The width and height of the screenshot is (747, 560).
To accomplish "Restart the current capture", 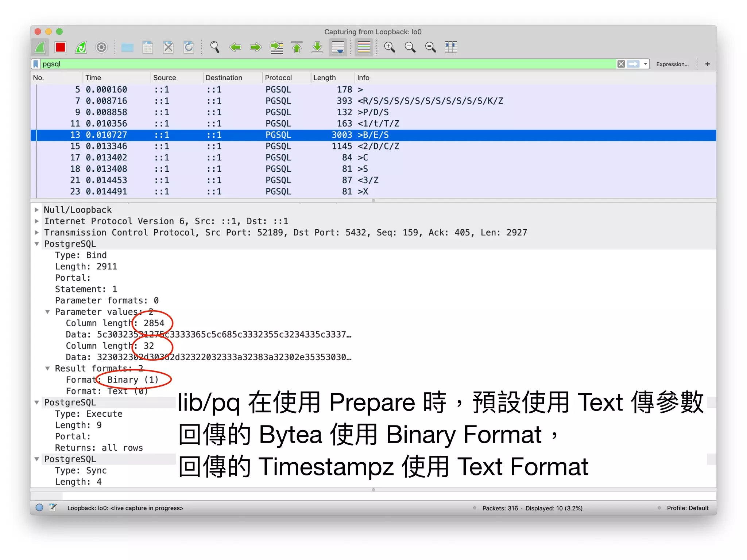I will [x=81, y=47].
